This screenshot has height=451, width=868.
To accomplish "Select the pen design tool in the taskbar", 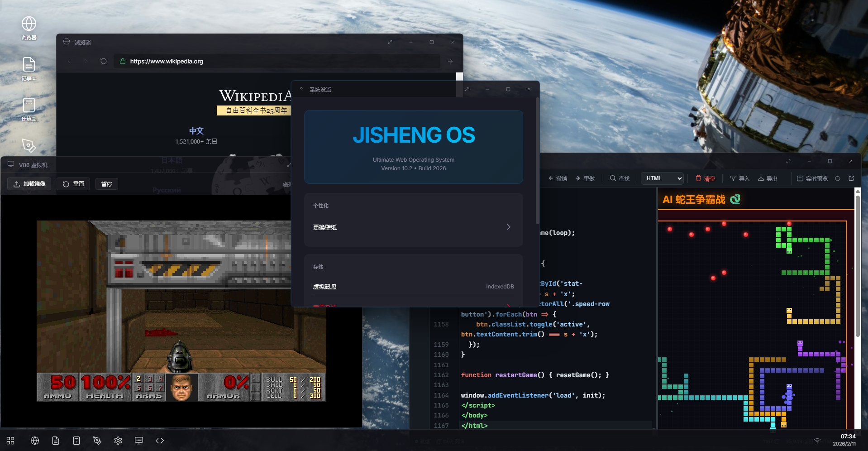I will tap(97, 441).
